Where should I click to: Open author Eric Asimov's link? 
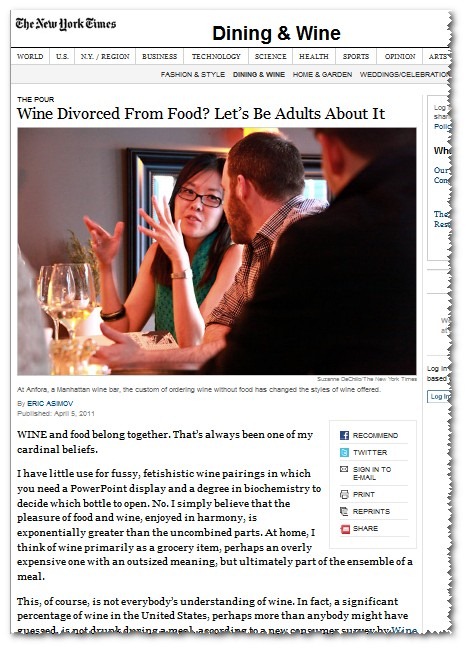[50, 403]
